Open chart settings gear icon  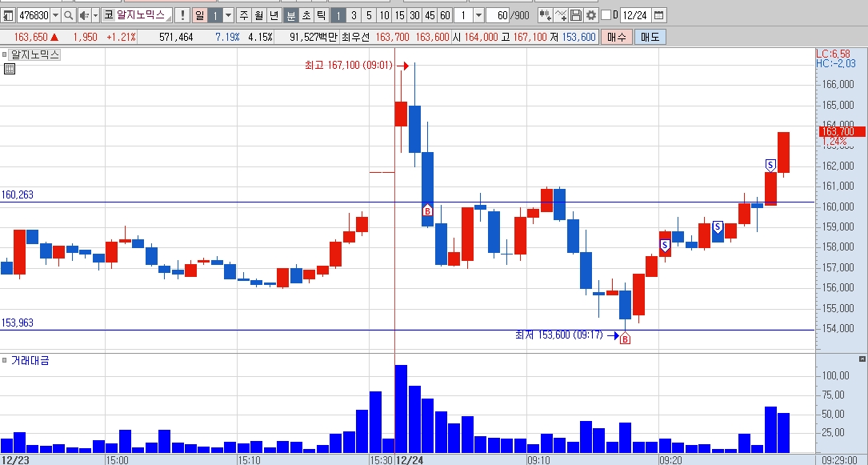tap(591, 15)
